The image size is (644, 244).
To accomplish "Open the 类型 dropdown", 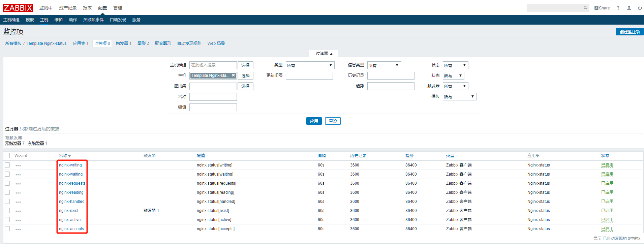I will pos(310,65).
